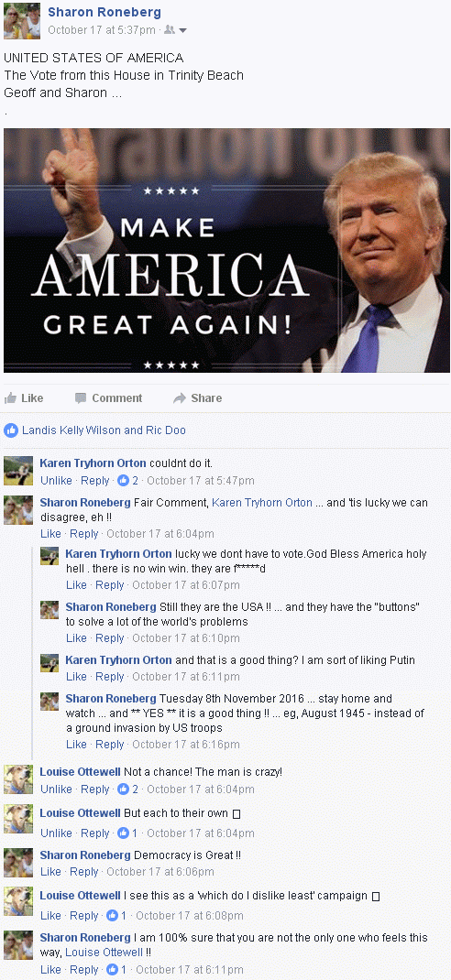Image resolution: width=451 pixels, height=980 pixels.
Task: Click Sharon Roneberg's profile picture at top
Action: [x=22, y=21]
